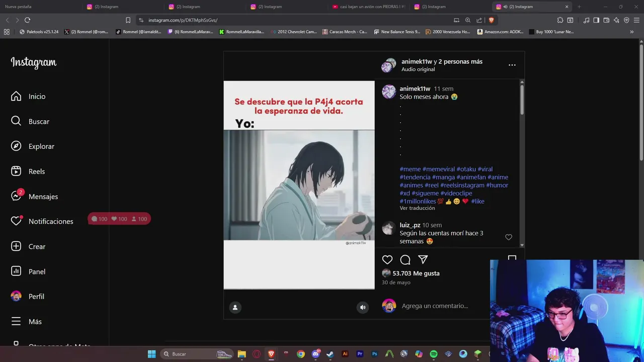The width and height of the screenshot is (644, 362).
Task: Go to Explorar in the sidebar
Action: click(x=33, y=146)
